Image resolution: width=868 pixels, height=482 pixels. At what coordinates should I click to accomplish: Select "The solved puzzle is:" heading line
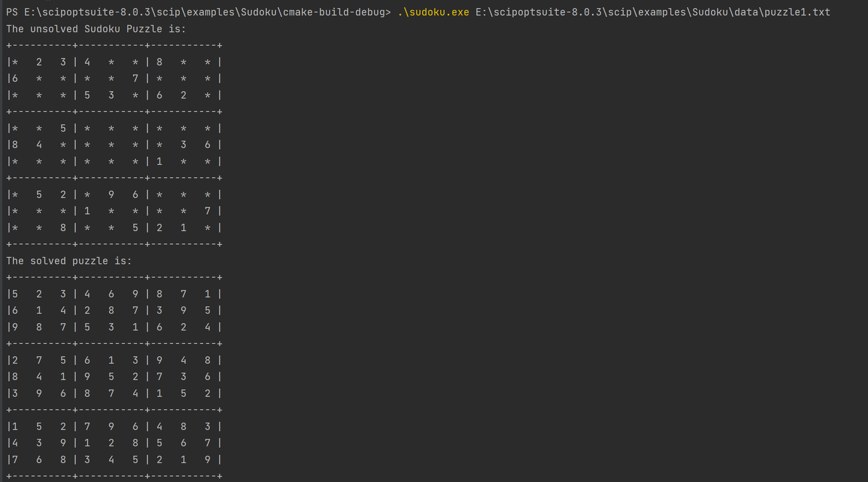pyautogui.click(x=69, y=261)
